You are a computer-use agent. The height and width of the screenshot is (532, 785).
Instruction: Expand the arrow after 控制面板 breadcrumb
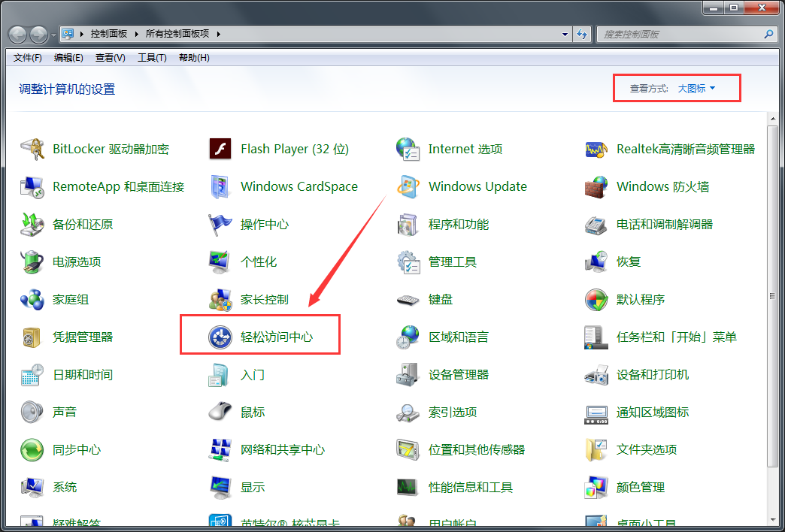click(136, 34)
